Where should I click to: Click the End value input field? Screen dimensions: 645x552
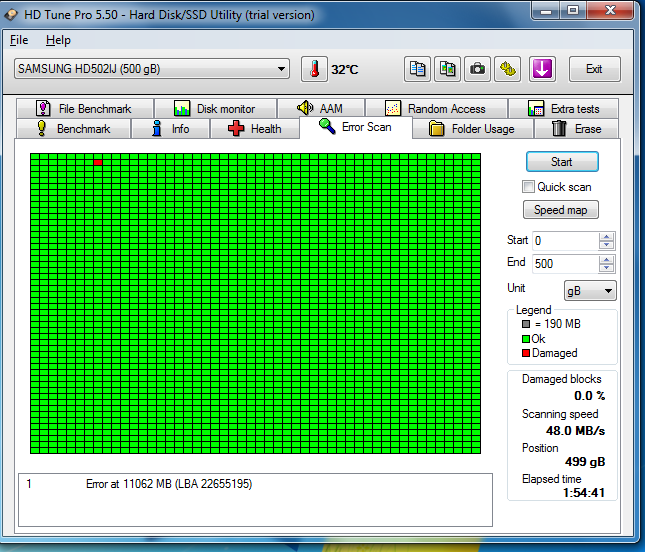coord(566,264)
